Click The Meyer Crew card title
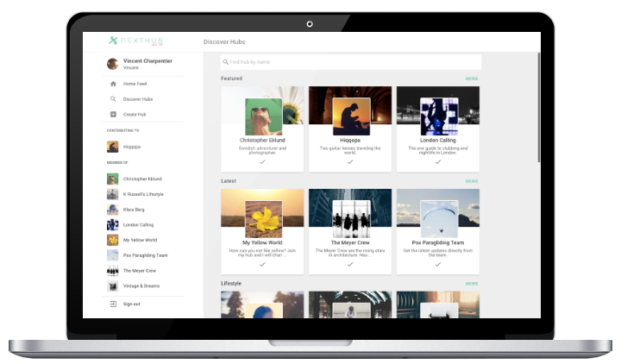621x364 pixels. 350,242
